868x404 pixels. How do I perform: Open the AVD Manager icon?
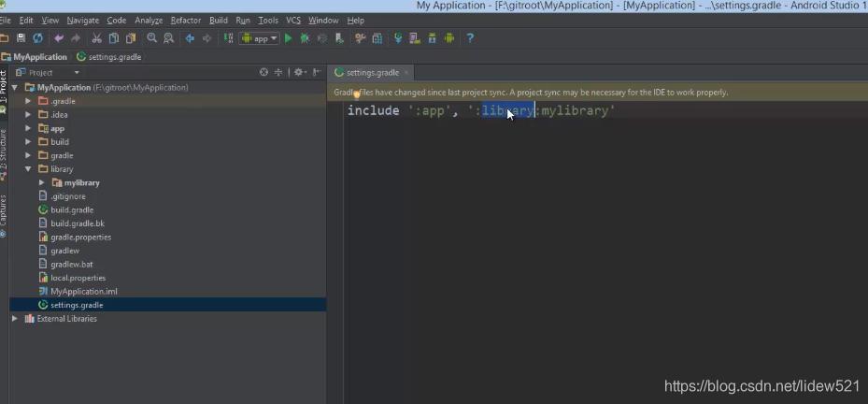click(x=415, y=38)
